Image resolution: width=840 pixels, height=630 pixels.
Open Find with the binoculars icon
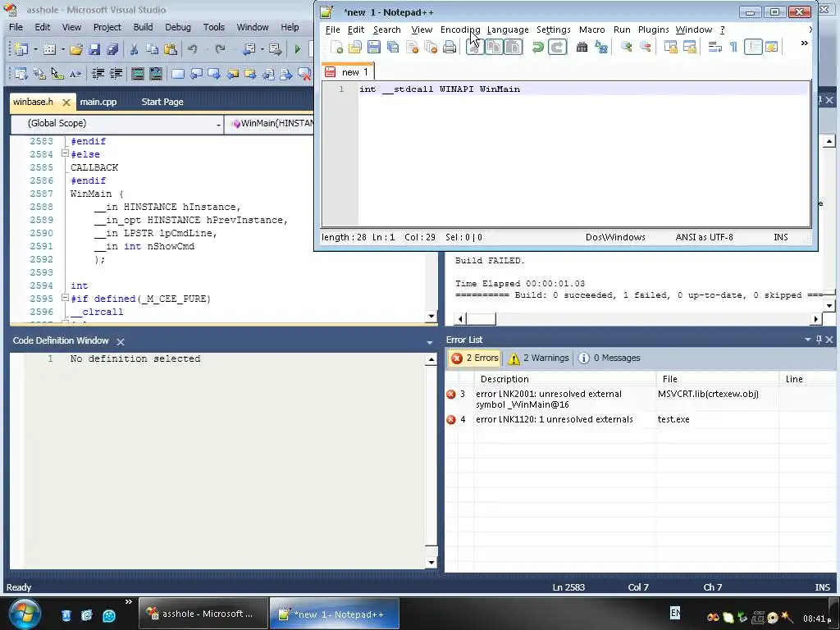(582, 48)
